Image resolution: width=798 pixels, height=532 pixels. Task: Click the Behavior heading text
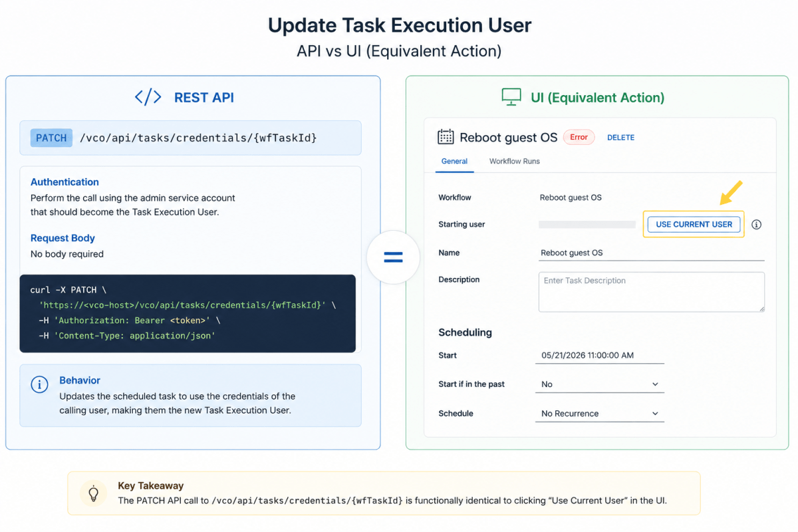[x=80, y=380]
